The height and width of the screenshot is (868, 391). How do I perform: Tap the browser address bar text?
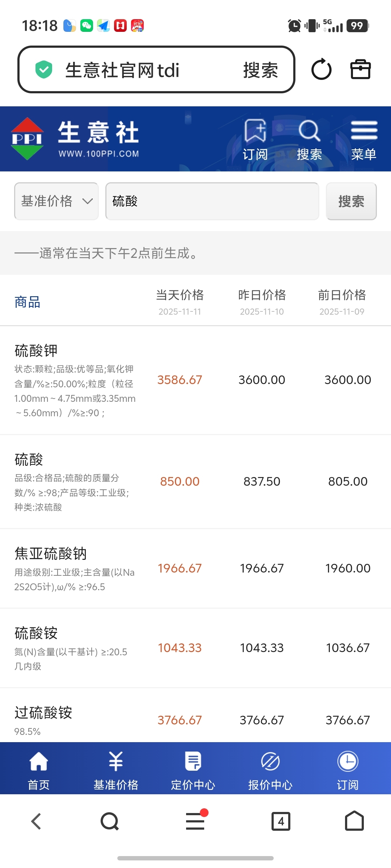coord(122,70)
